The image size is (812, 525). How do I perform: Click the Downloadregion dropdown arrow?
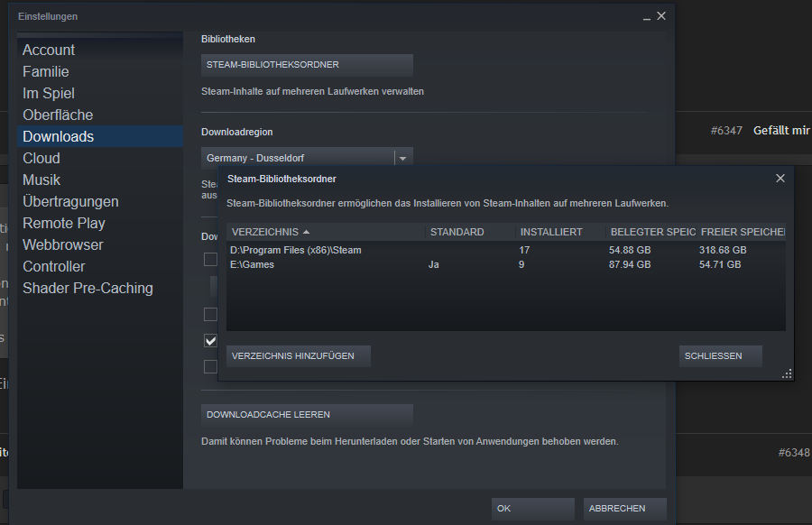click(403, 158)
